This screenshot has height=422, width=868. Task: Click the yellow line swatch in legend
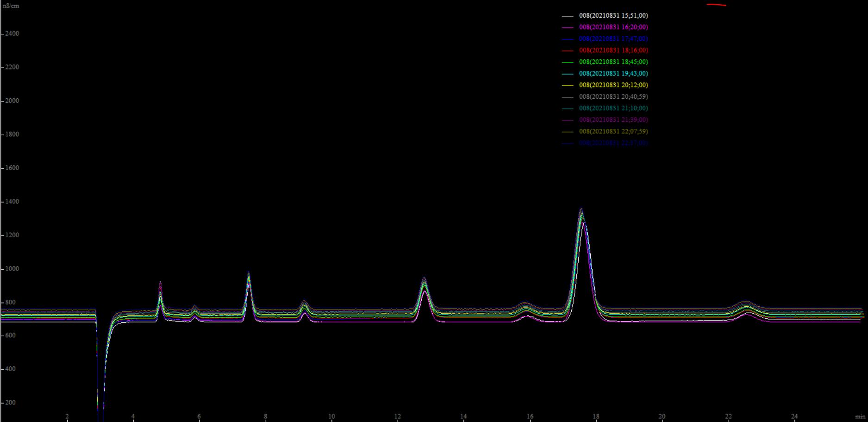click(568, 86)
